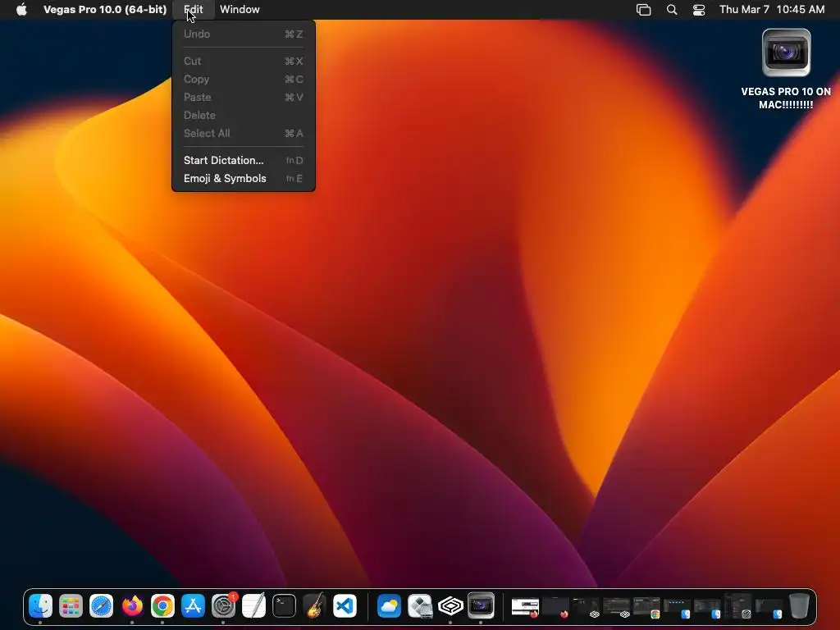Screen dimensions: 840x630
Task: Open the Window menu
Action: point(240,9)
